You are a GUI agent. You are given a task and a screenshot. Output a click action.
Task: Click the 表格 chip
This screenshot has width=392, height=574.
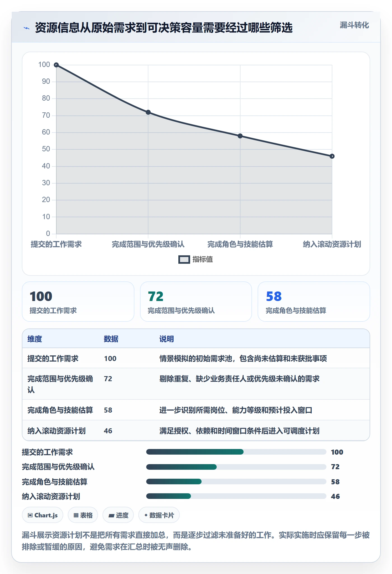(x=83, y=515)
